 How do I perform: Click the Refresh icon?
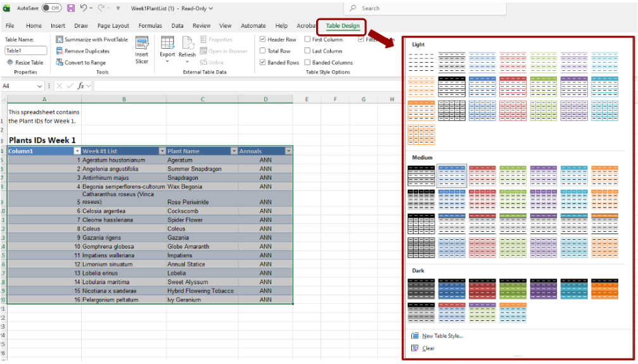pyautogui.click(x=187, y=43)
